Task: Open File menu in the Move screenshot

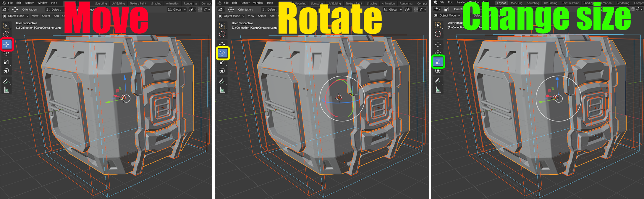Action: [10, 3]
